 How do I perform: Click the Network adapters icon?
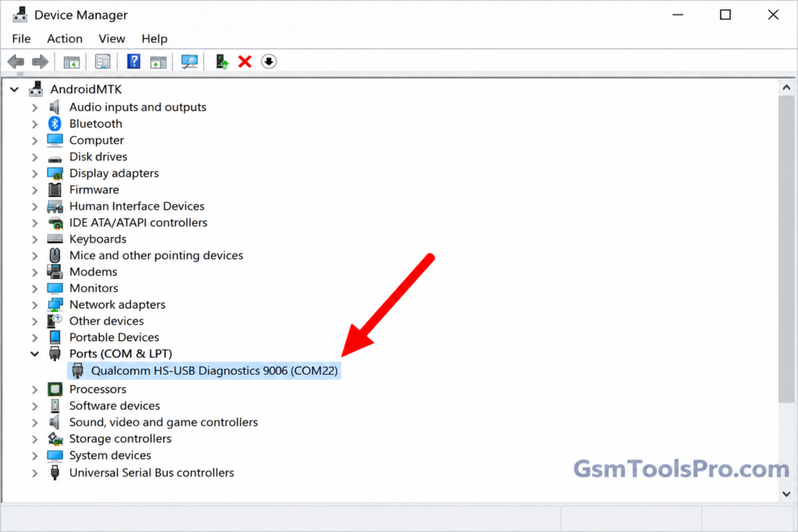pos(55,305)
